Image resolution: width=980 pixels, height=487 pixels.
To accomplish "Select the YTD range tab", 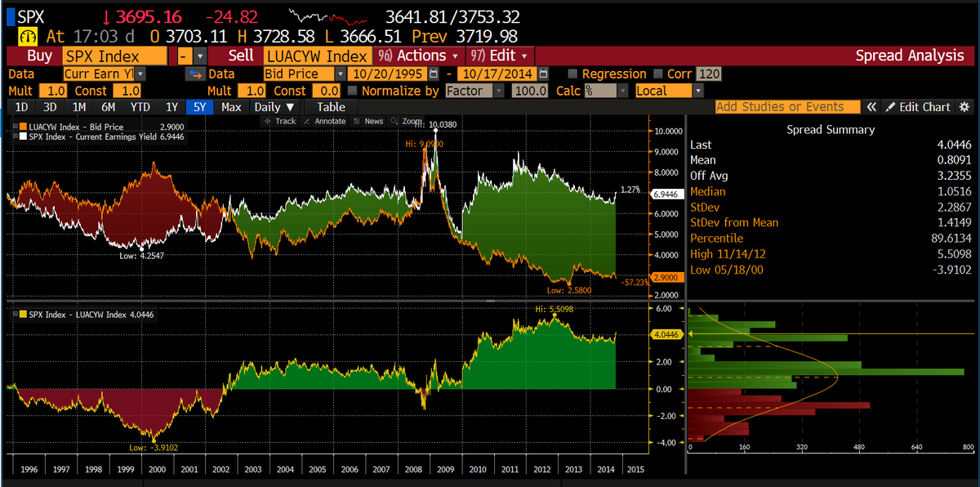I will coord(140,107).
